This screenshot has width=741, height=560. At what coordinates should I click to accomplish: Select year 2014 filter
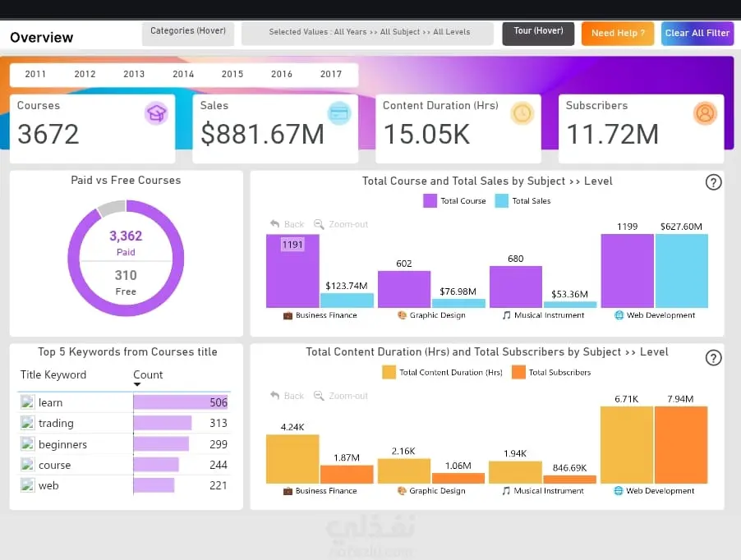(183, 74)
